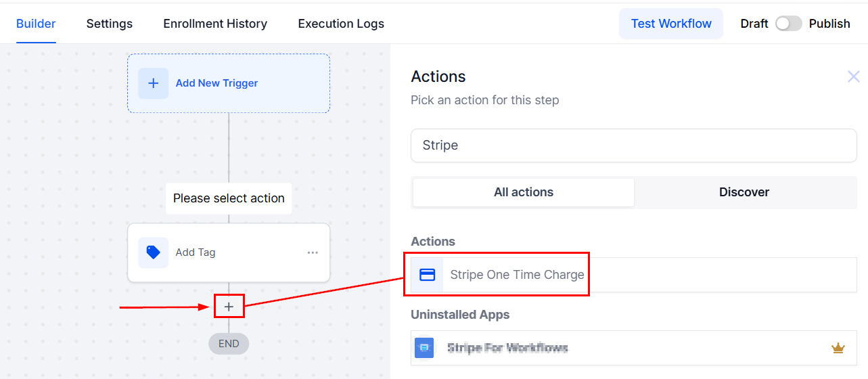Viewport: 868px width, 379px height.
Task: Click the Stripe For Workflows app icon
Action: click(424, 348)
